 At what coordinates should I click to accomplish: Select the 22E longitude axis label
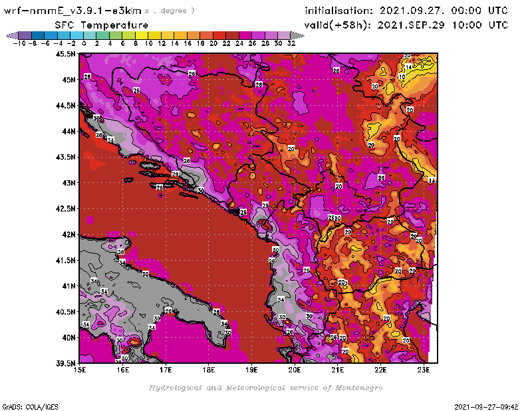point(380,370)
